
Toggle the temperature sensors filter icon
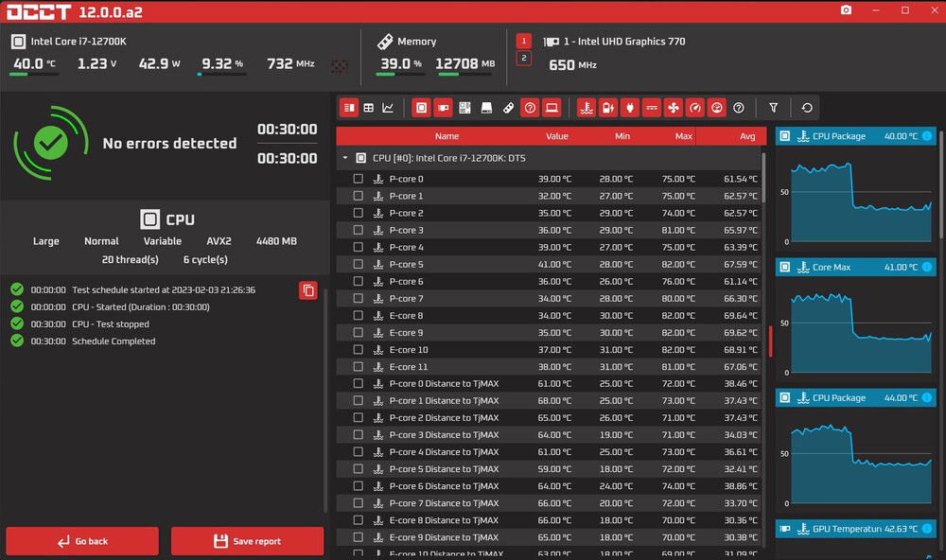pyautogui.click(x=587, y=108)
